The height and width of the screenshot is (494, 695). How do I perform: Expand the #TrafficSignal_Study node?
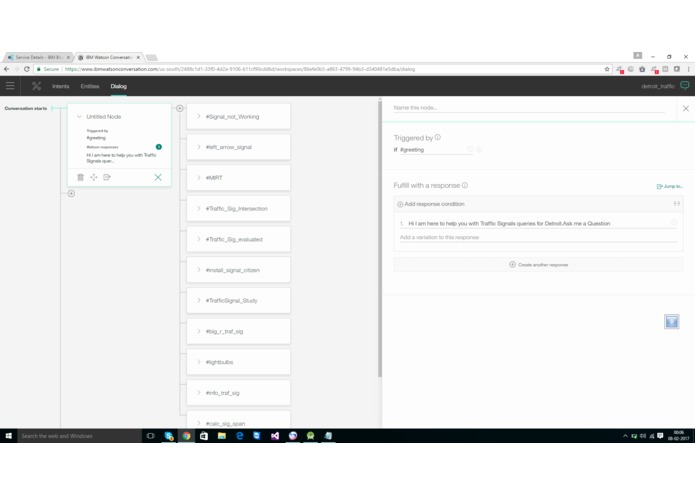pos(199,300)
